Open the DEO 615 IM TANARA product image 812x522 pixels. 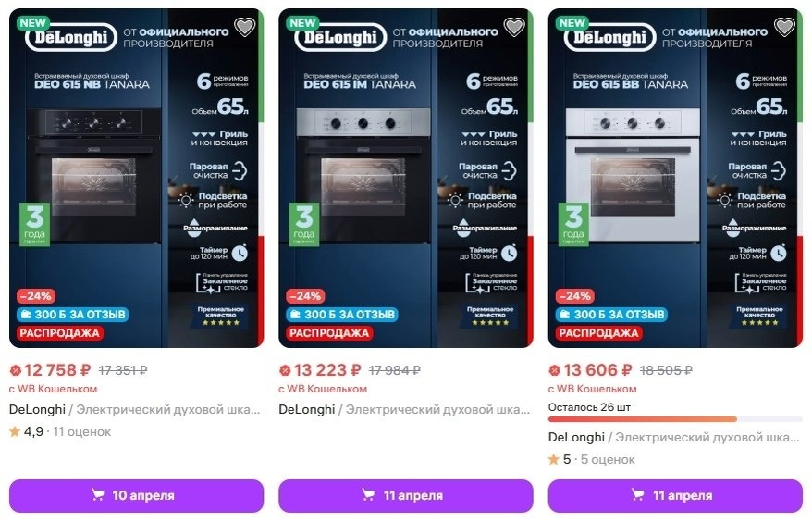[x=406, y=178]
